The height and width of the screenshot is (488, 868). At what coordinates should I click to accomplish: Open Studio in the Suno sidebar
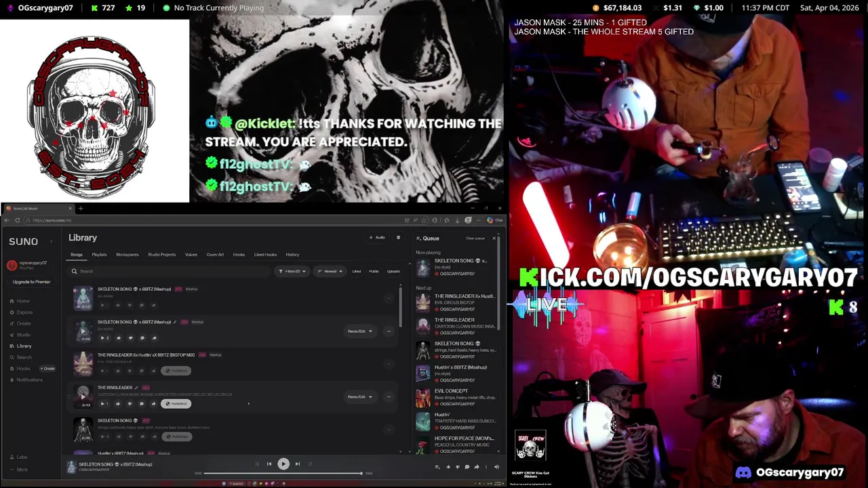[20, 335]
